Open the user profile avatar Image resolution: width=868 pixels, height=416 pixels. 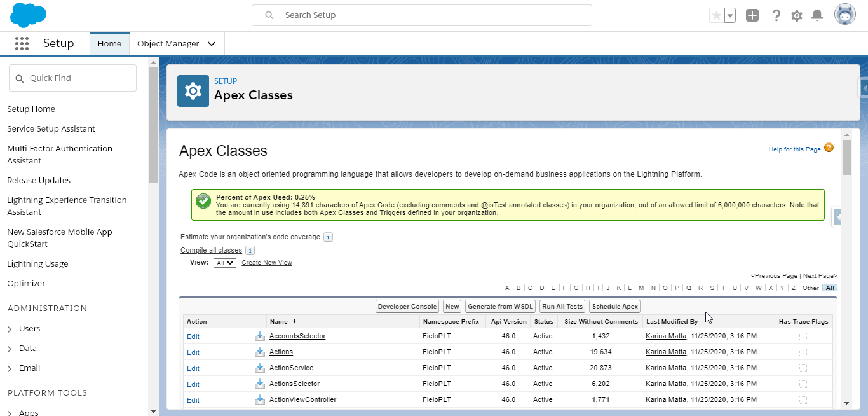tap(845, 15)
